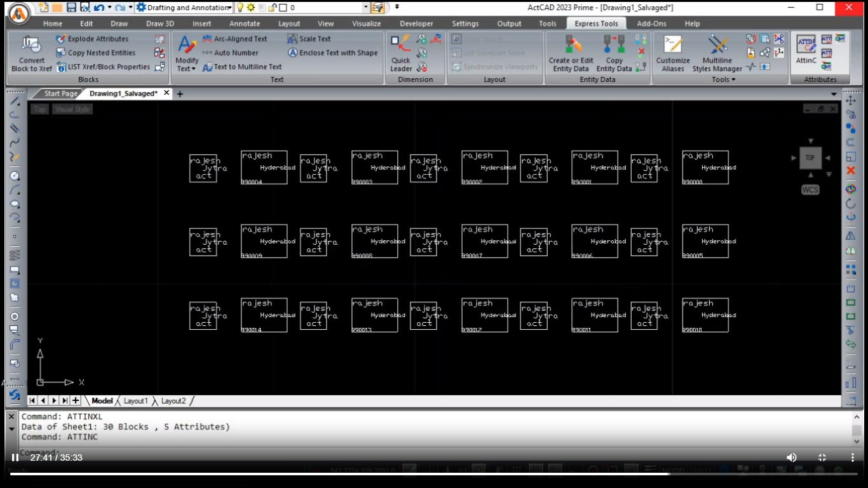Viewport: 868px width, 488px height.
Task: Toggle layer 0 freeze sun icon
Action: tap(250, 8)
